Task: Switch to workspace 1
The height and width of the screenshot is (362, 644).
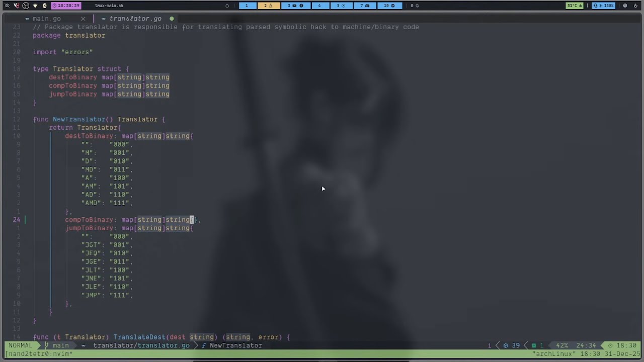Action: coord(247,6)
